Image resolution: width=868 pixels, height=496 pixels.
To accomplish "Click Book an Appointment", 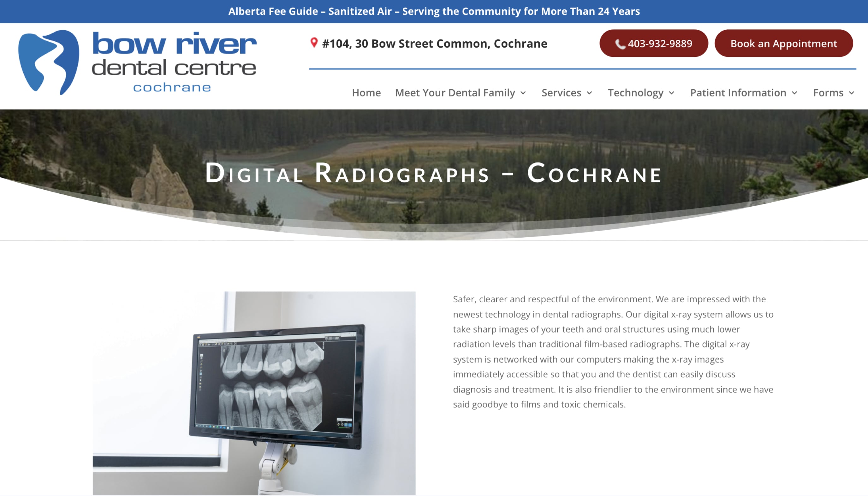I will (x=783, y=43).
